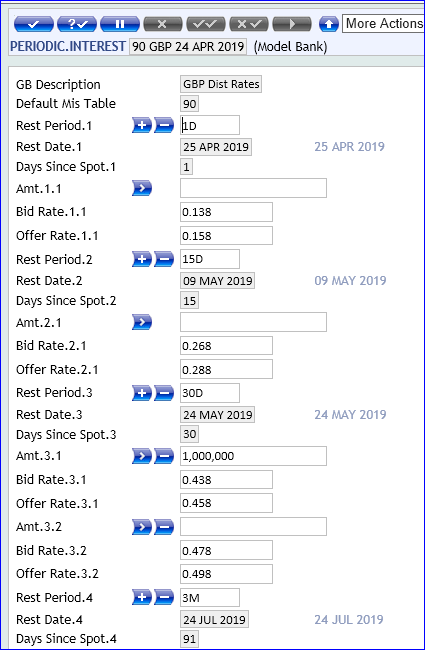
Task: Click the blue up-arrow return icon
Action: [329, 24]
